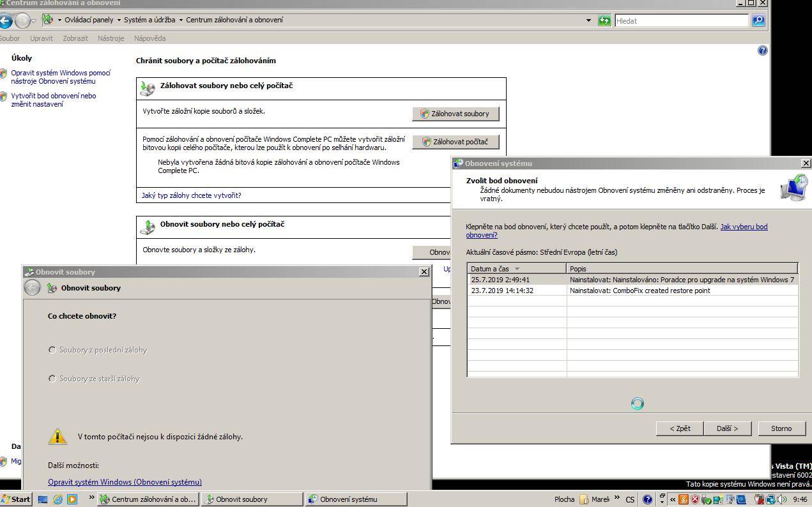Select the ComboFix created restore point row
This screenshot has height=507, width=812.
click(632, 291)
